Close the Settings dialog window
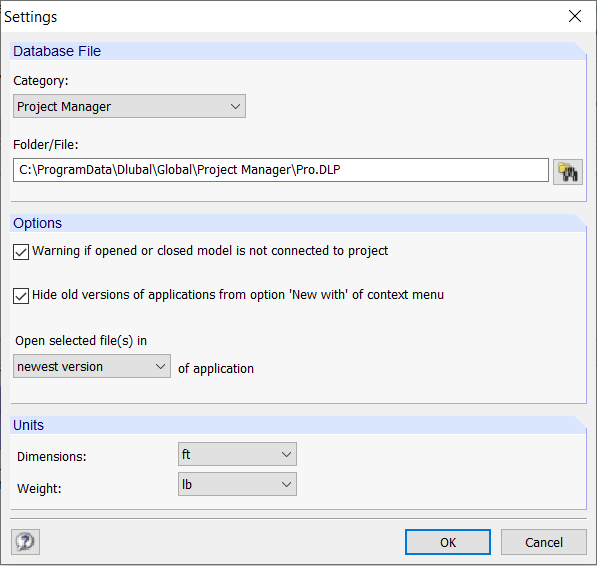 (x=575, y=16)
